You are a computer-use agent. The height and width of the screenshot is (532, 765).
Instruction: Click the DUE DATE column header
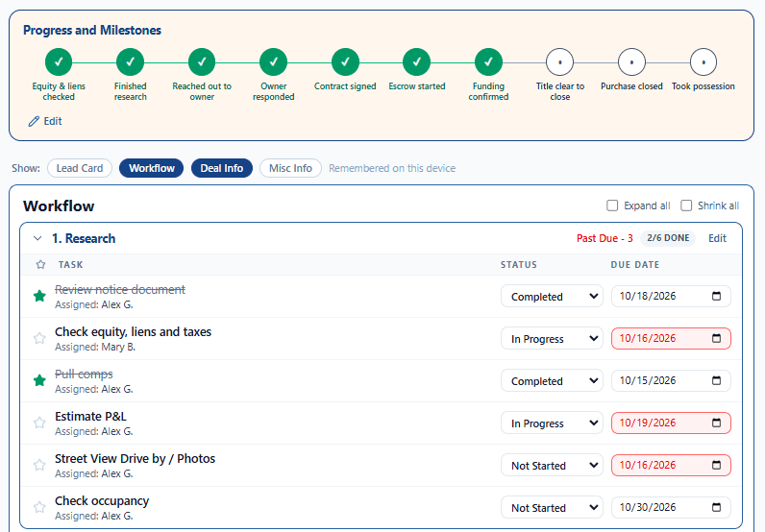[x=634, y=264]
